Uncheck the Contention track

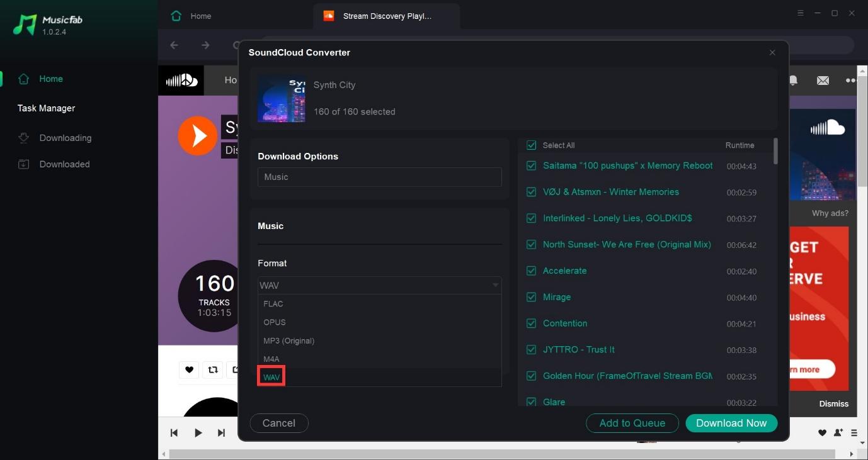tap(531, 323)
